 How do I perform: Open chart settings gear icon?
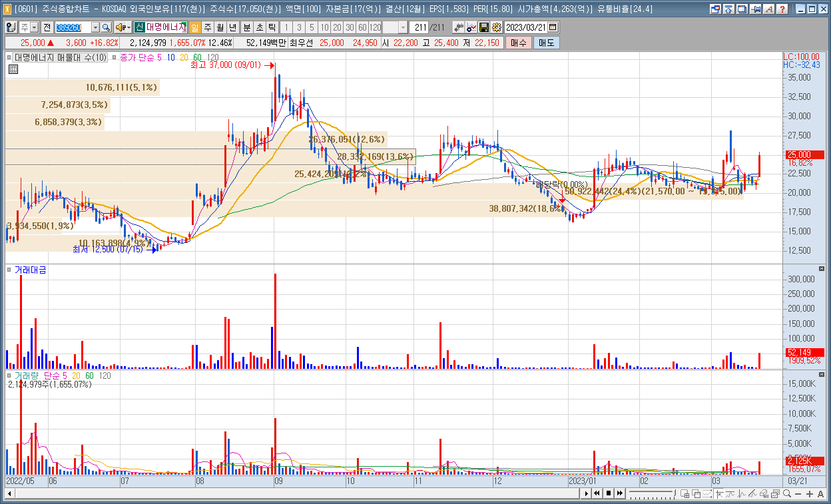pos(496,27)
